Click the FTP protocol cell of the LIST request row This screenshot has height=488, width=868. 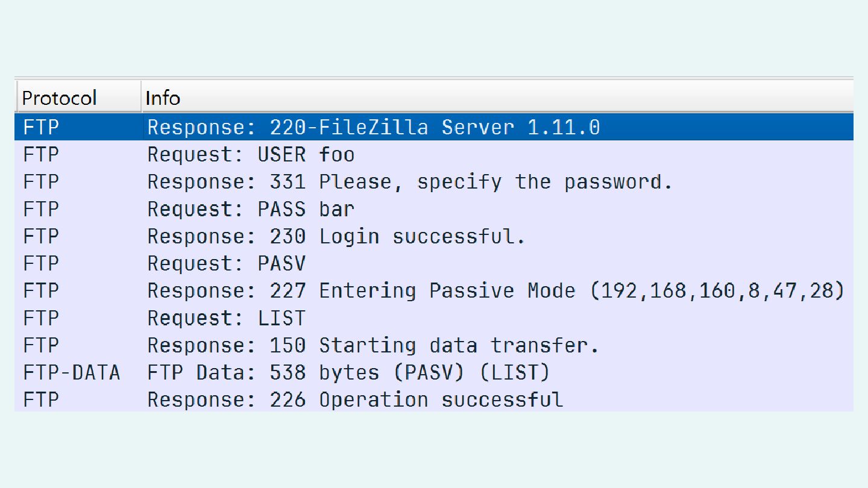point(41,318)
